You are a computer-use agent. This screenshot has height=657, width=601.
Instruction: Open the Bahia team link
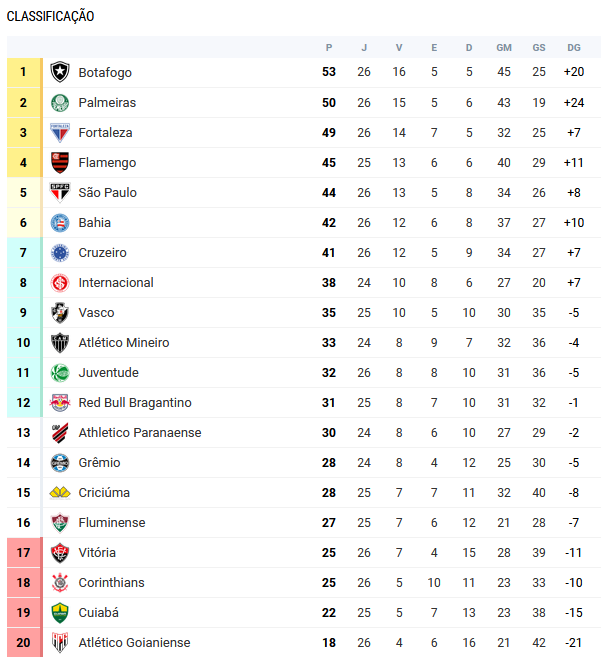tap(95, 222)
